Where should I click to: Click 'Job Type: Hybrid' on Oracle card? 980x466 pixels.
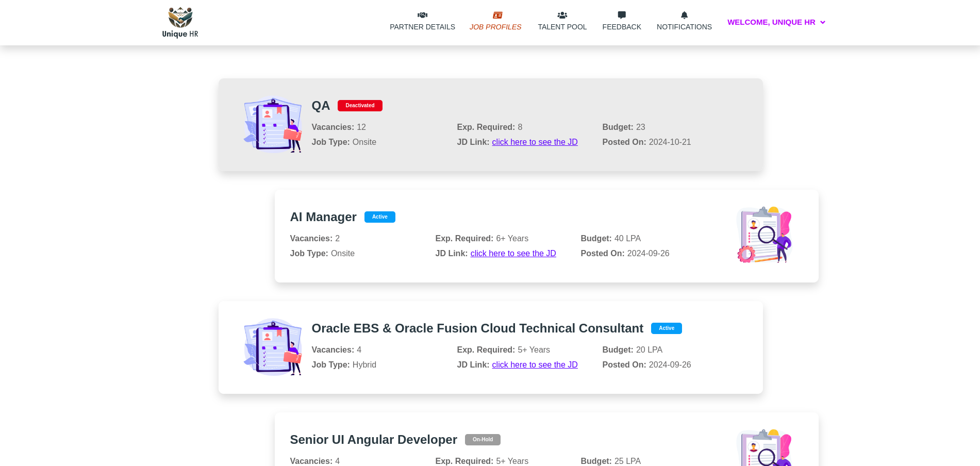[x=344, y=364]
